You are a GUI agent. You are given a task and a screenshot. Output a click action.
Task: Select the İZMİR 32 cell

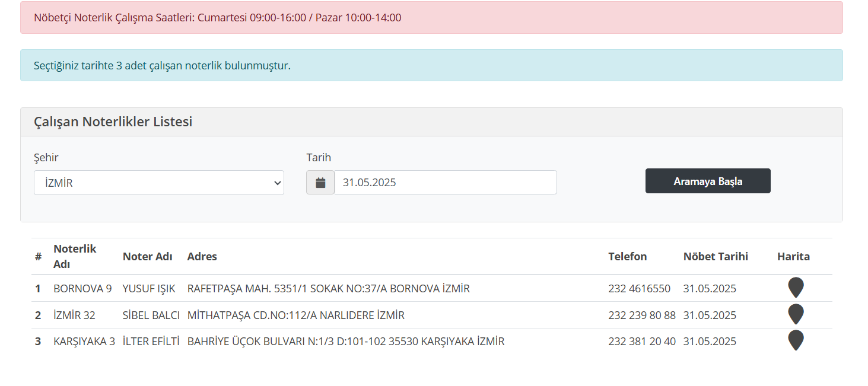74,315
